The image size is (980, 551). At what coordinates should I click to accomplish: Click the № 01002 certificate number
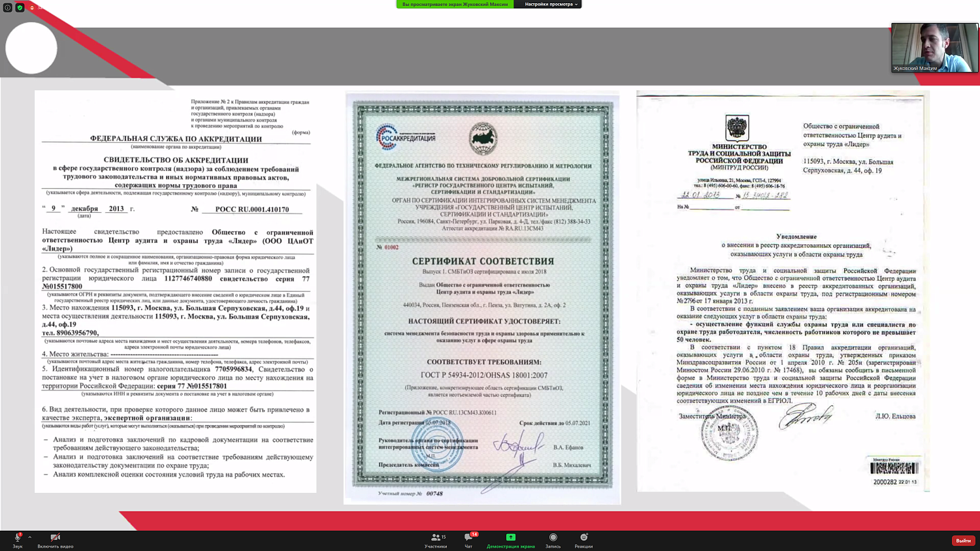pyautogui.click(x=387, y=247)
